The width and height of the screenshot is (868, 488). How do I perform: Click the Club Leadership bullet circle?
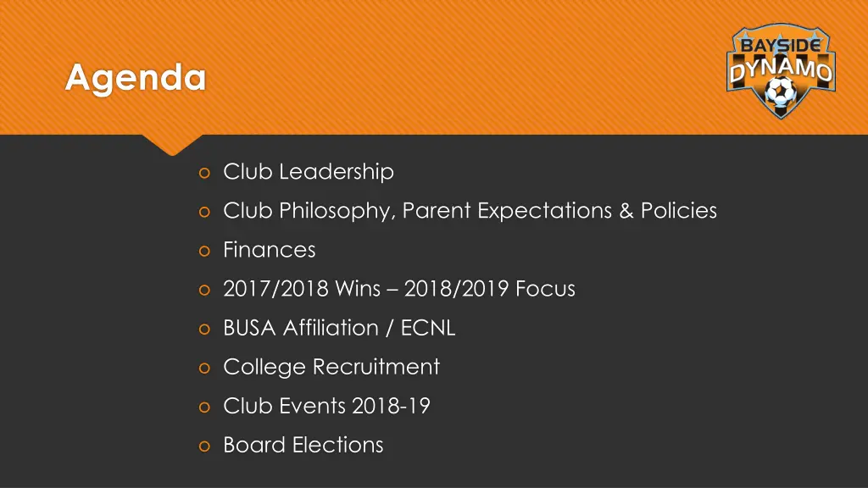tap(204, 173)
